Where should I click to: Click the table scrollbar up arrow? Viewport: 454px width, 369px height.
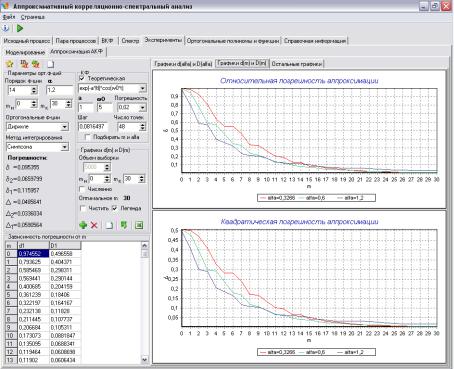pos(145,246)
